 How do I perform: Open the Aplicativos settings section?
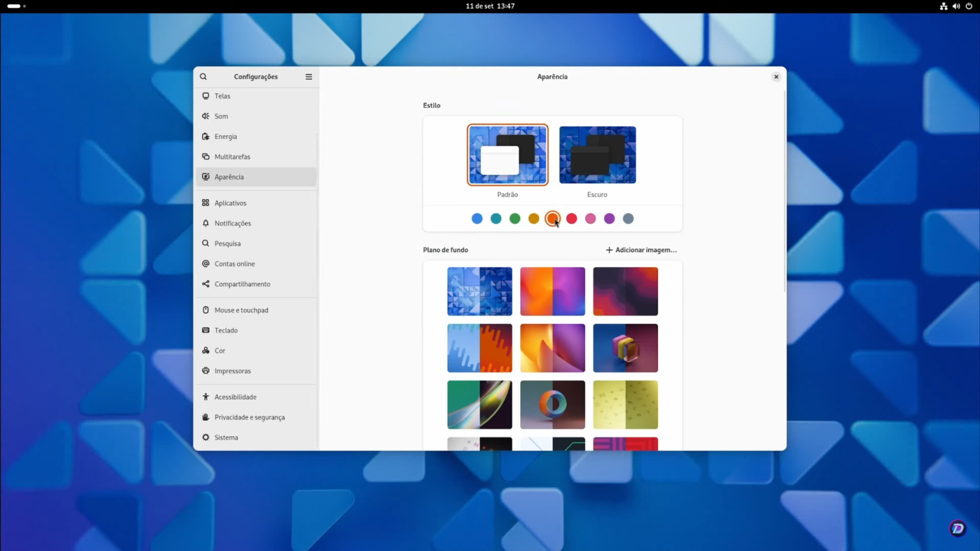[x=230, y=202]
